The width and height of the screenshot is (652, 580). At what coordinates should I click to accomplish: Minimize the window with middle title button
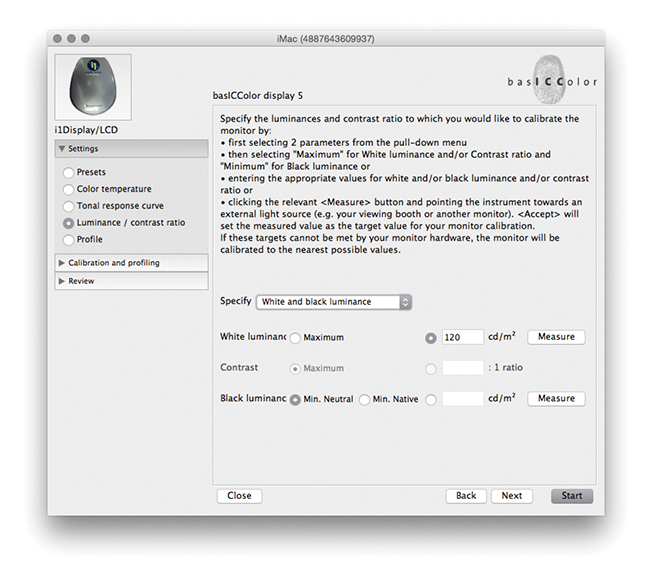click(72, 39)
